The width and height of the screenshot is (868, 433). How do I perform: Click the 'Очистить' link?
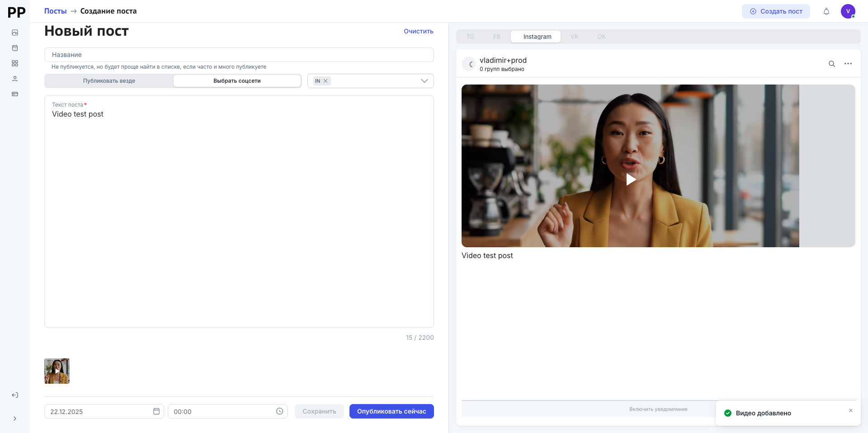click(x=418, y=31)
